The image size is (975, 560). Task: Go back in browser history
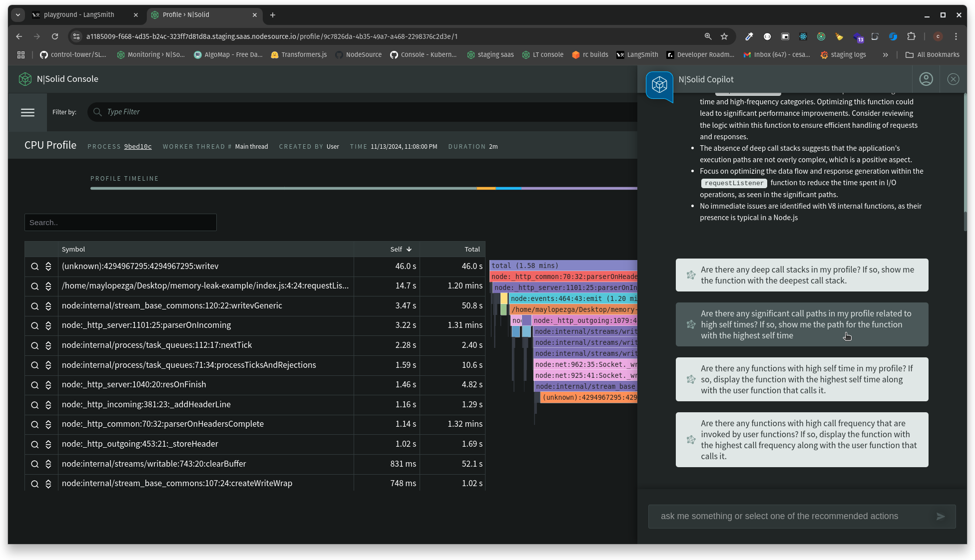(x=19, y=36)
